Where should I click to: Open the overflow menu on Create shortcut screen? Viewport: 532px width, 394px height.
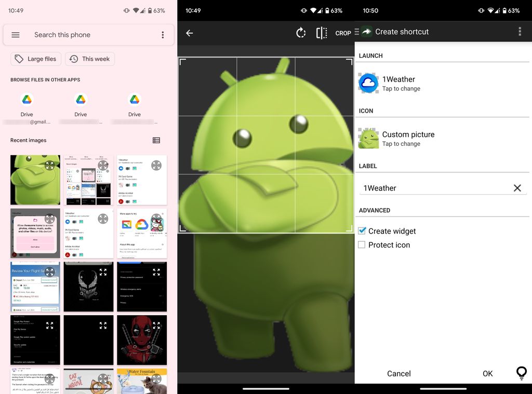(x=519, y=31)
